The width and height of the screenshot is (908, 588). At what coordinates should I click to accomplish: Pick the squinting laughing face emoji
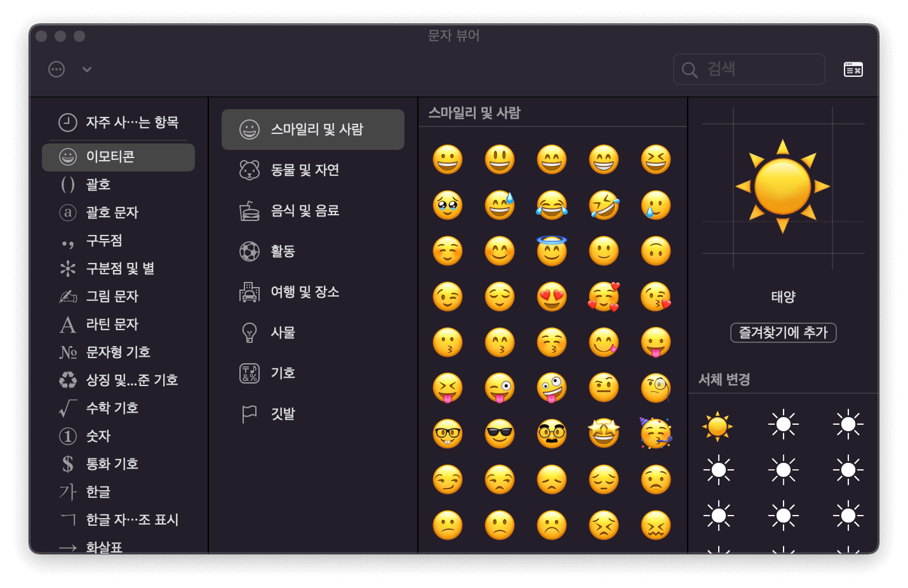click(656, 159)
